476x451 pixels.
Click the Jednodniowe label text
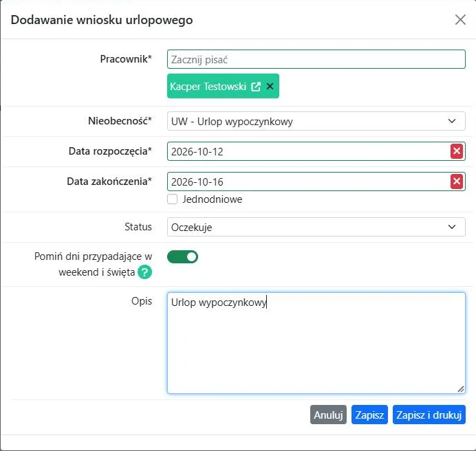212,199
